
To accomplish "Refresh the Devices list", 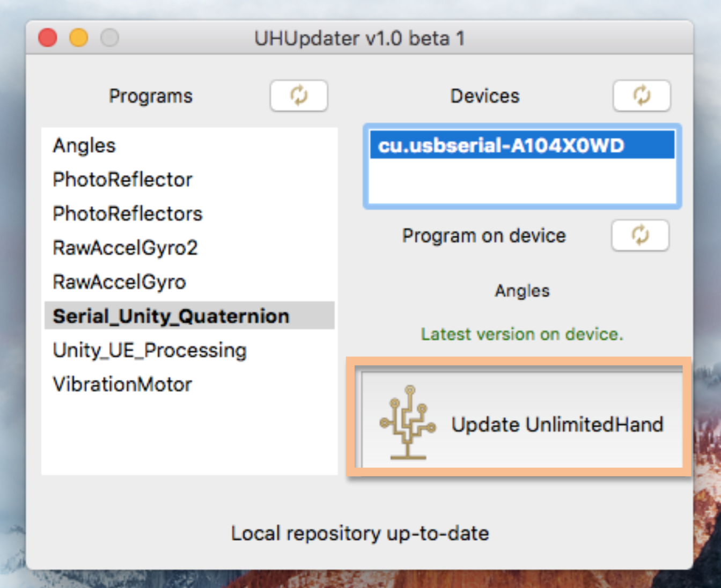I will pyautogui.click(x=642, y=96).
